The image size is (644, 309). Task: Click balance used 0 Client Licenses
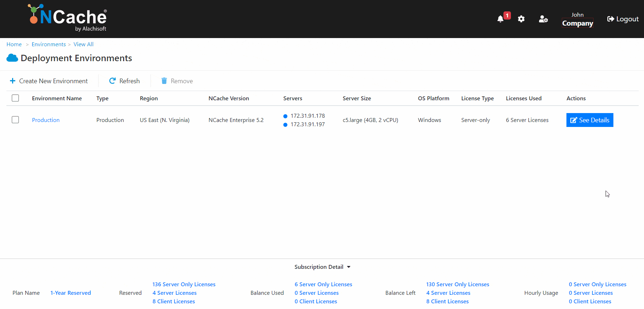(x=316, y=302)
